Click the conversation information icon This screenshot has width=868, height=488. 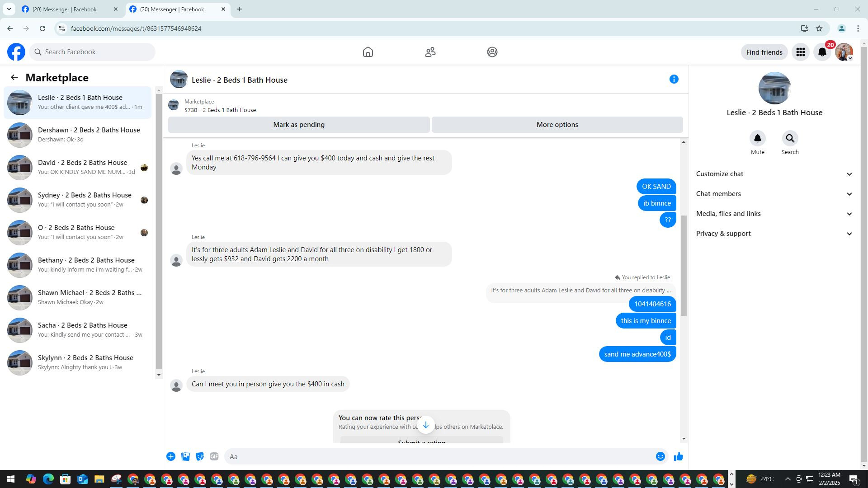pyautogui.click(x=674, y=80)
